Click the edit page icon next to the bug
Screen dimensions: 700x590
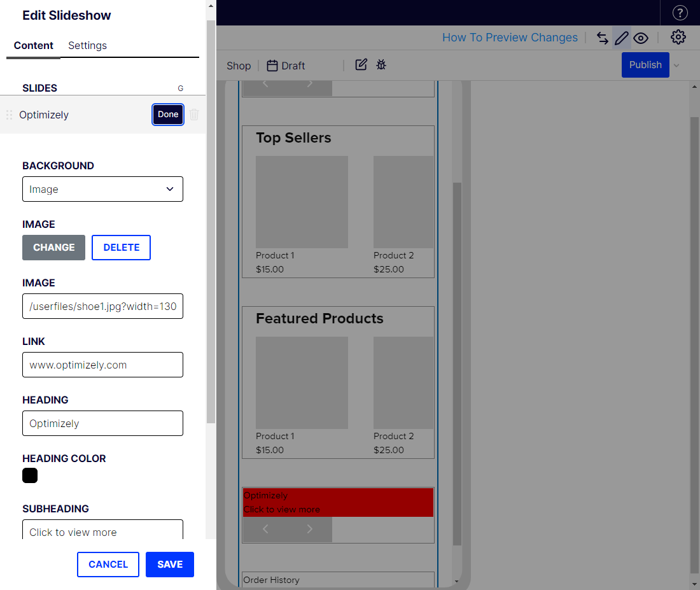[361, 65]
